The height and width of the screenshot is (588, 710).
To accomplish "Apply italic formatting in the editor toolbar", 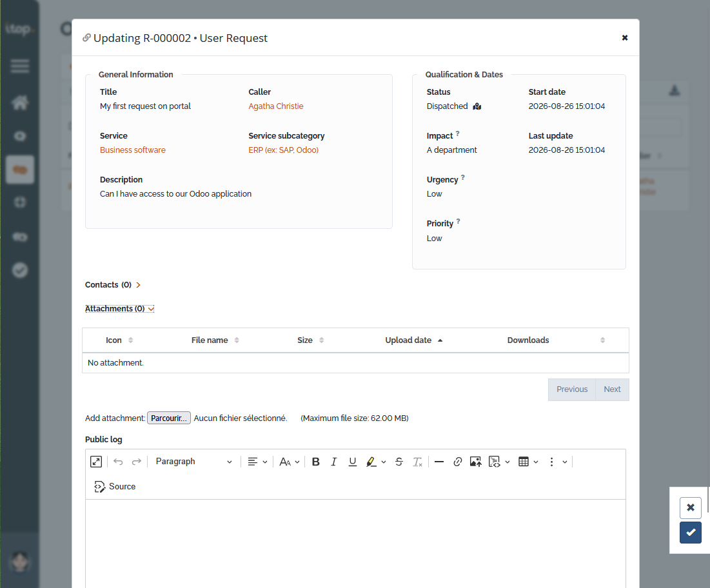I will coord(333,462).
